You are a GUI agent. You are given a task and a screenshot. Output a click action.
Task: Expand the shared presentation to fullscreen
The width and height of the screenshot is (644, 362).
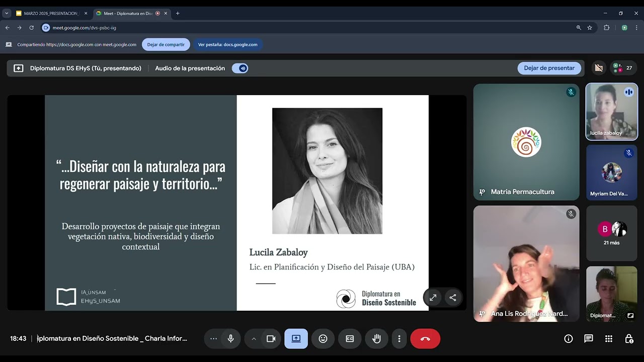(x=433, y=298)
